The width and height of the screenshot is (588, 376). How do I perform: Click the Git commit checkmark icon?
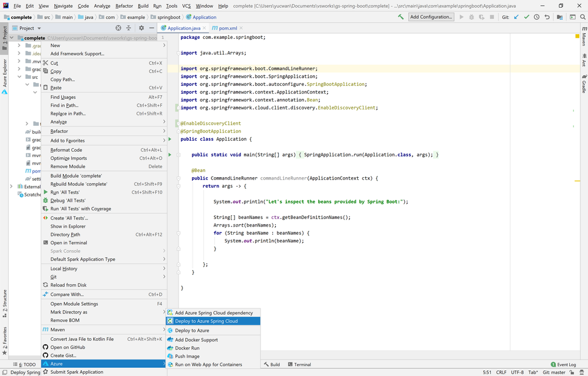point(527,17)
